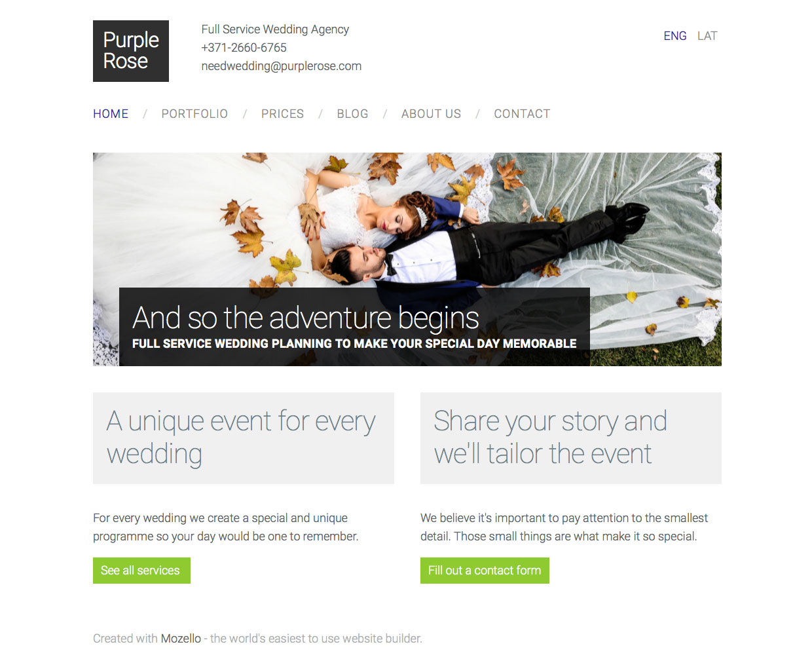
Task: Click the Full Service Wedding Agency tagline
Action: (275, 29)
